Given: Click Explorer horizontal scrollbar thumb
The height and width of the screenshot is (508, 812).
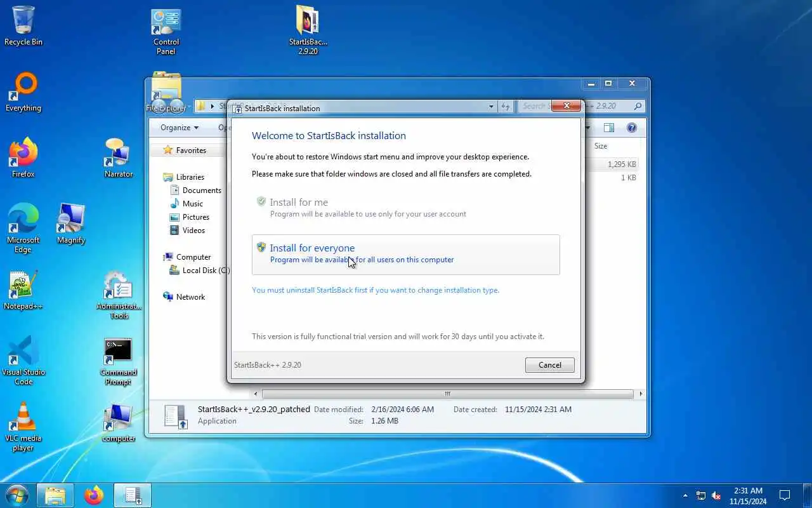Looking at the screenshot, I should [x=447, y=394].
